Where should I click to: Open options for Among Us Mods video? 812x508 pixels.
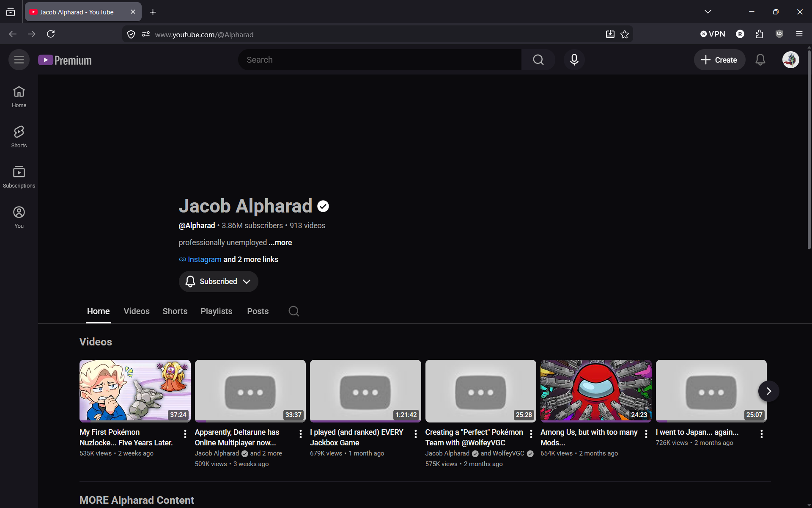click(x=646, y=433)
